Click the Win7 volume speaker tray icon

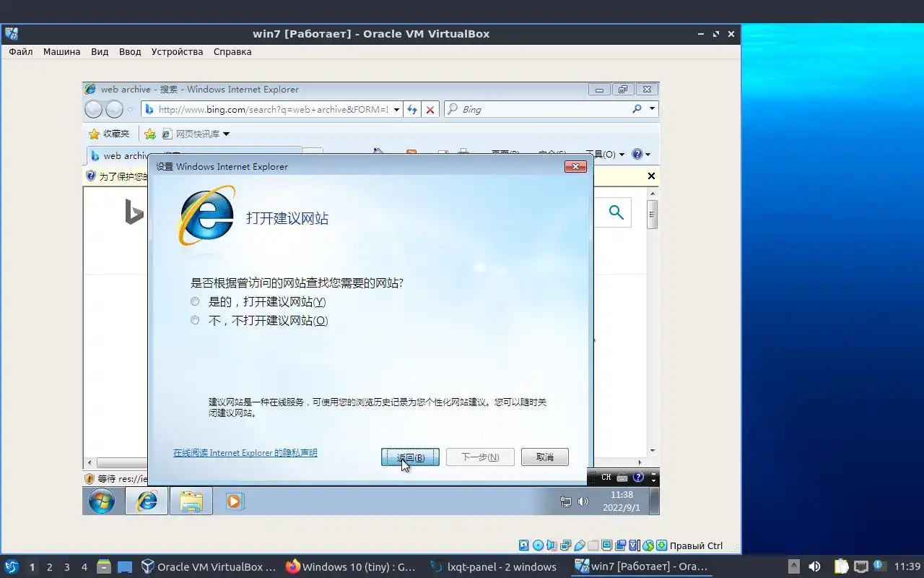tap(583, 501)
